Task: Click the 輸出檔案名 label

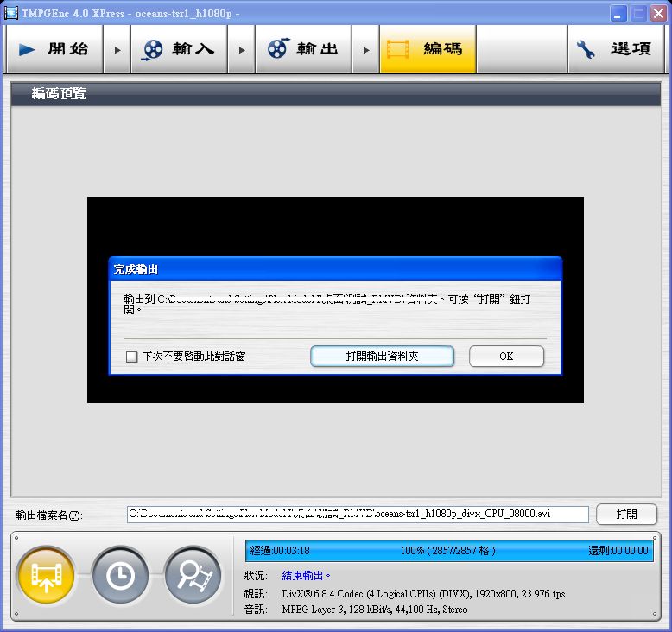Action: pyautogui.click(x=49, y=515)
